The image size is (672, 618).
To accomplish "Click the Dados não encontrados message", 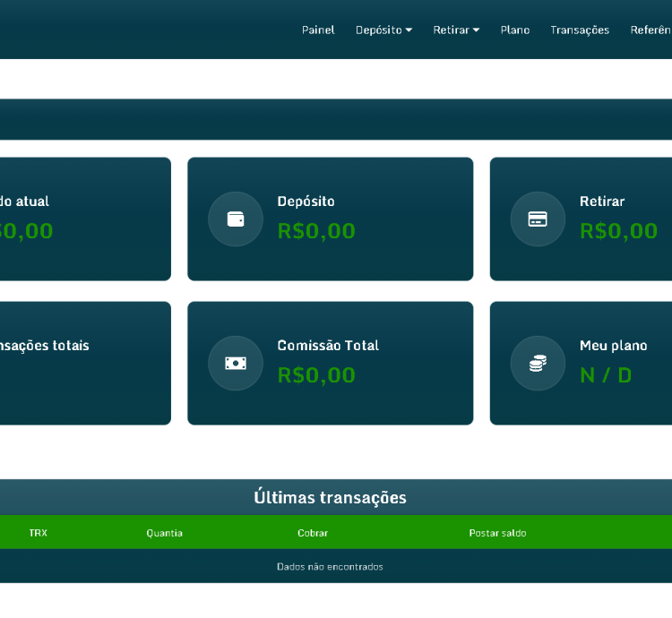I will coord(330,567).
